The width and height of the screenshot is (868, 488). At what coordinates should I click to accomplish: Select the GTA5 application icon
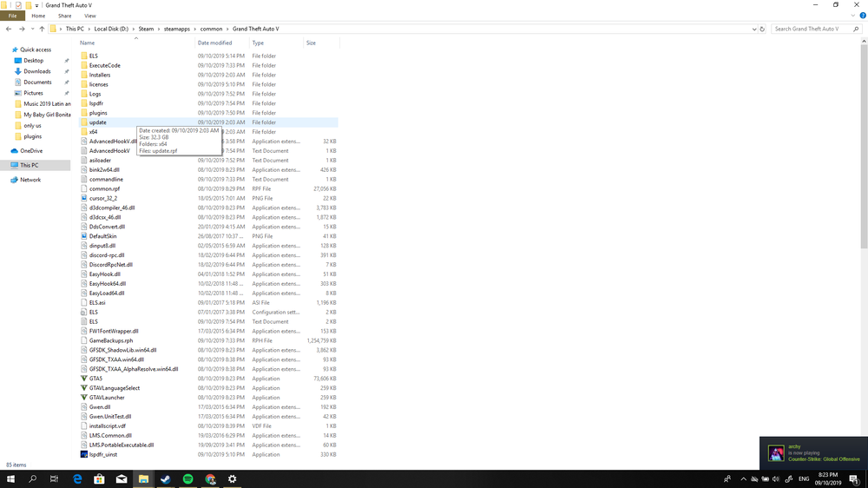coord(84,379)
